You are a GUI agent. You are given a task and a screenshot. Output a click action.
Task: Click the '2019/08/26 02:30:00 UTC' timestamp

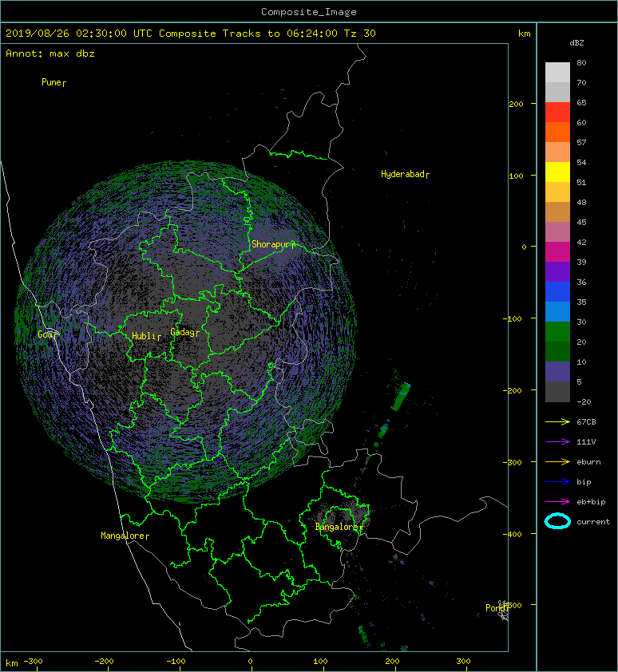click(79, 34)
